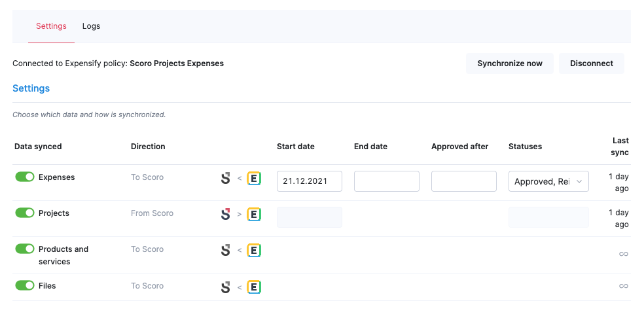
Task: Select the Settings tab
Action: pyautogui.click(x=51, y=26)
